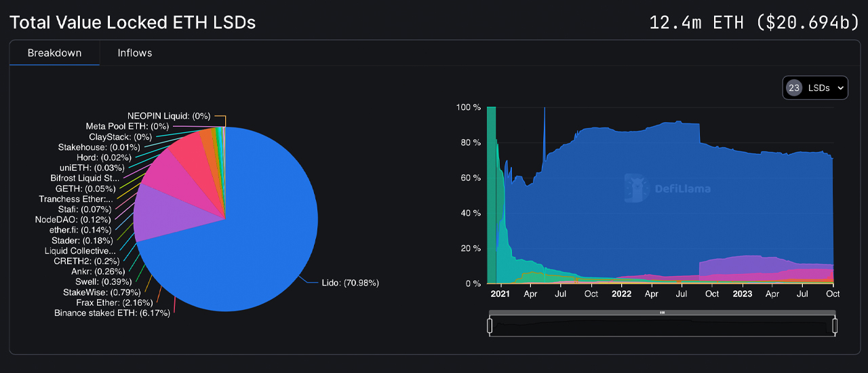Click the NEOPIN Liquid (0%) label
This screenshot has height=373, width=868.
pos(169,116)
